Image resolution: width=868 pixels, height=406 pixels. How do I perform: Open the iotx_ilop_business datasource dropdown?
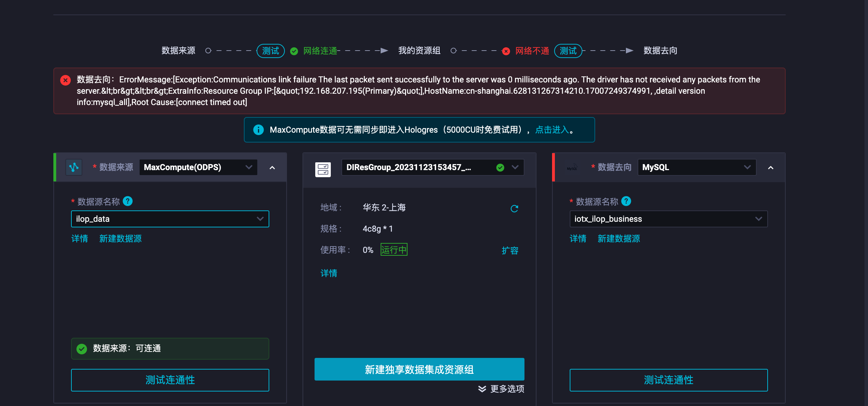pos(668,219)
